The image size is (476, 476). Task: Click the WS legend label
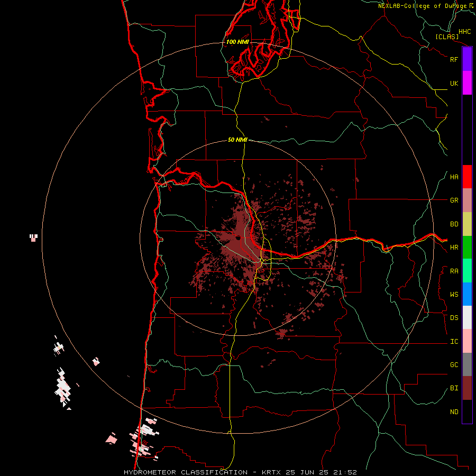(454, 295)
